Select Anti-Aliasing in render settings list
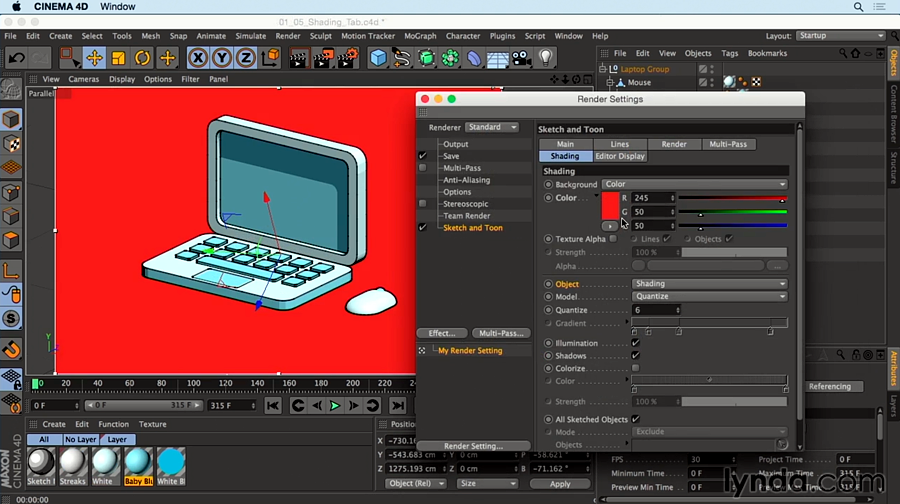900x504 pixels. 467,180
